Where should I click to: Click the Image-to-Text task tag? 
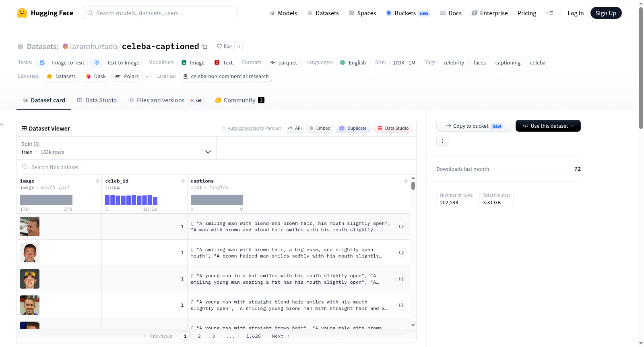(x=62, y=62)
